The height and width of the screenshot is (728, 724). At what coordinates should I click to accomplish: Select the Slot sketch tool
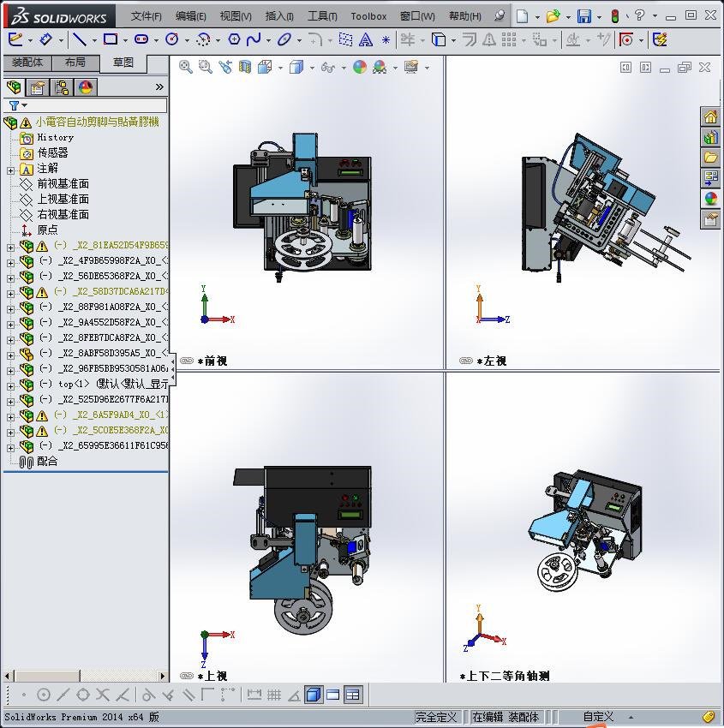[141, 39]
